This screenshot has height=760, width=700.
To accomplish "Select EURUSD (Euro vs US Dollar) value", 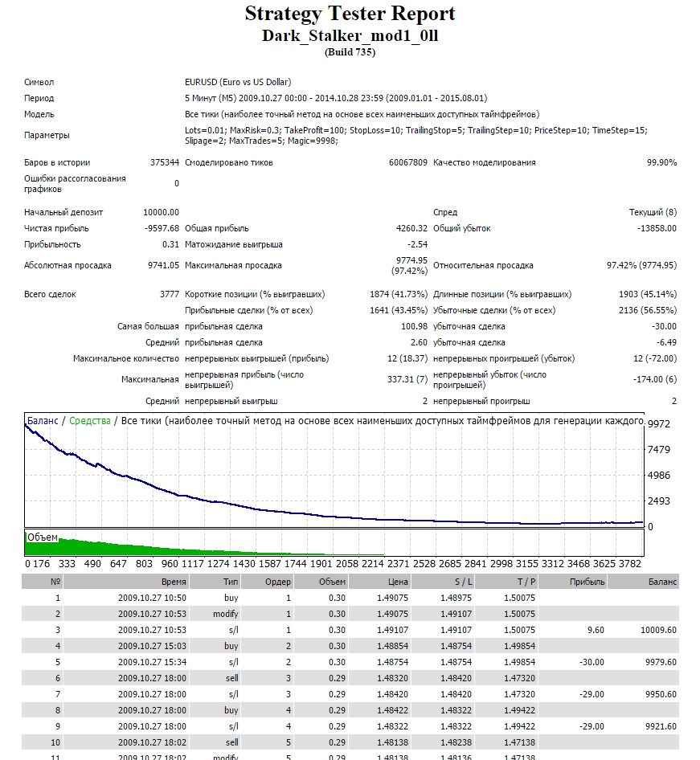I will (x=238, y=83).
